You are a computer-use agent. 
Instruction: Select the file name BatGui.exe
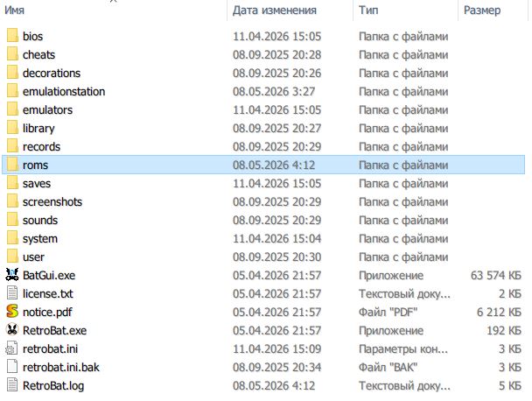coord(49,276)
